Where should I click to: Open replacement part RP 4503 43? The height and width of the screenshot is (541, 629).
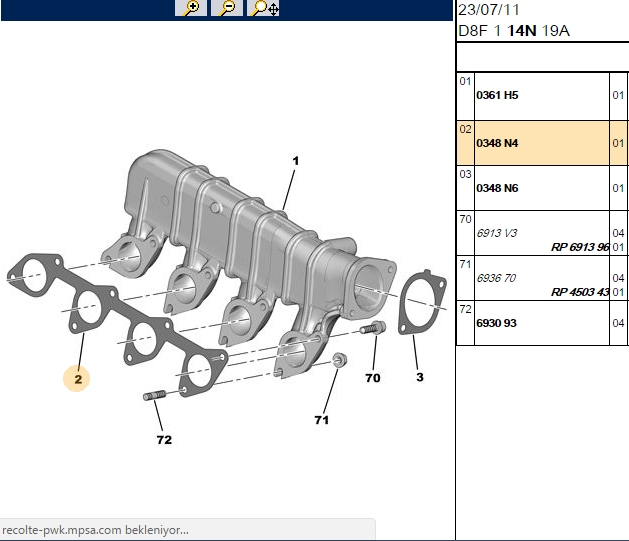(x=580, y=292)
